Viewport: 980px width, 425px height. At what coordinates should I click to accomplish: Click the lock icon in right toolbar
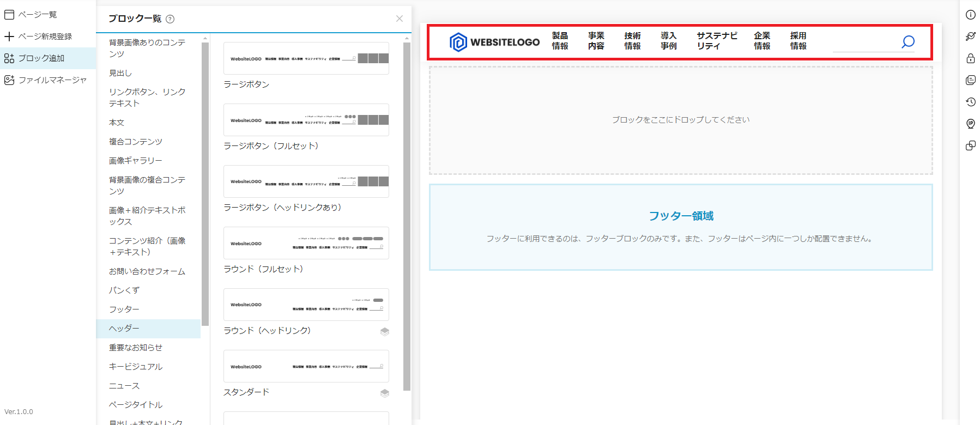971,58
